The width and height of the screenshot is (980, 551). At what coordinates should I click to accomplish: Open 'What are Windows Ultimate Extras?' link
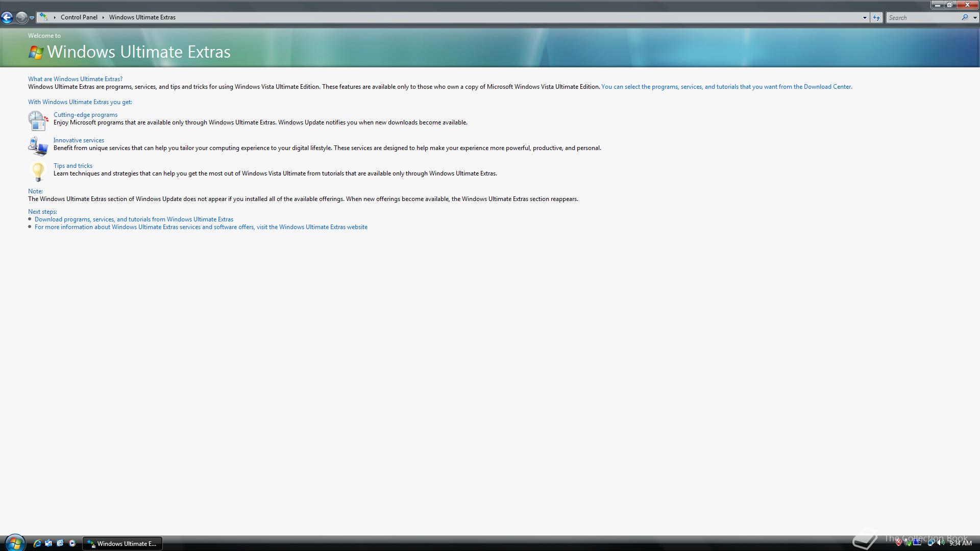tap(75, 79)
